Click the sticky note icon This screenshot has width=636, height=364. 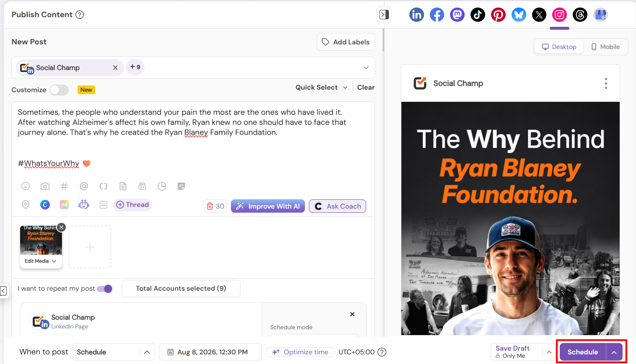tap(181, 186)
